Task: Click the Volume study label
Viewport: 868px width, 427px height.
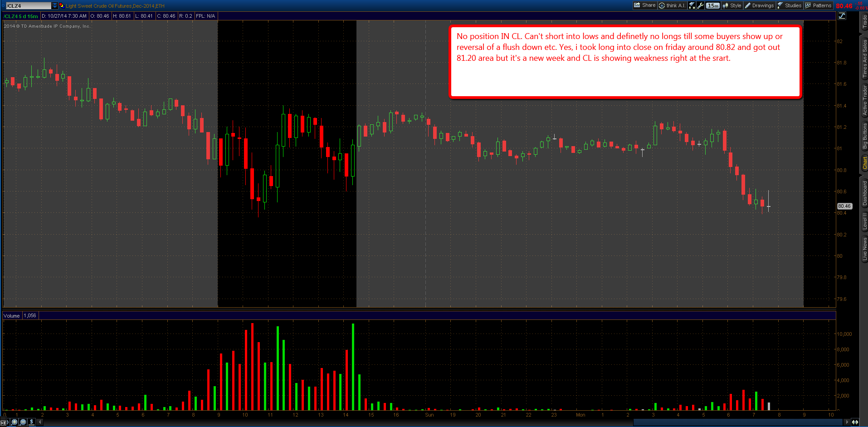Action: [12, 316]
